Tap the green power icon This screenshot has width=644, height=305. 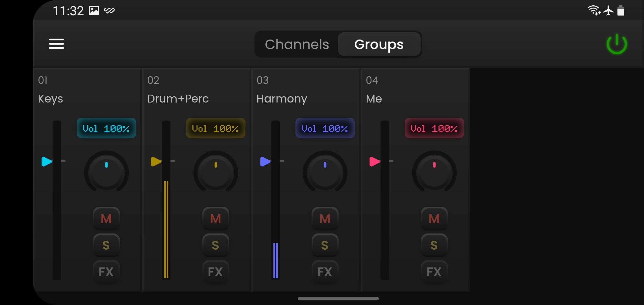(617, 44)
